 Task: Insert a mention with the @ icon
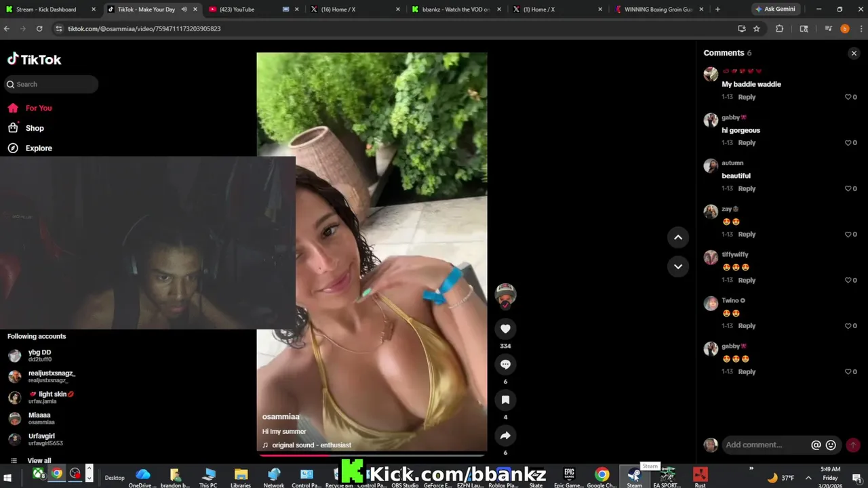[816, 445]
